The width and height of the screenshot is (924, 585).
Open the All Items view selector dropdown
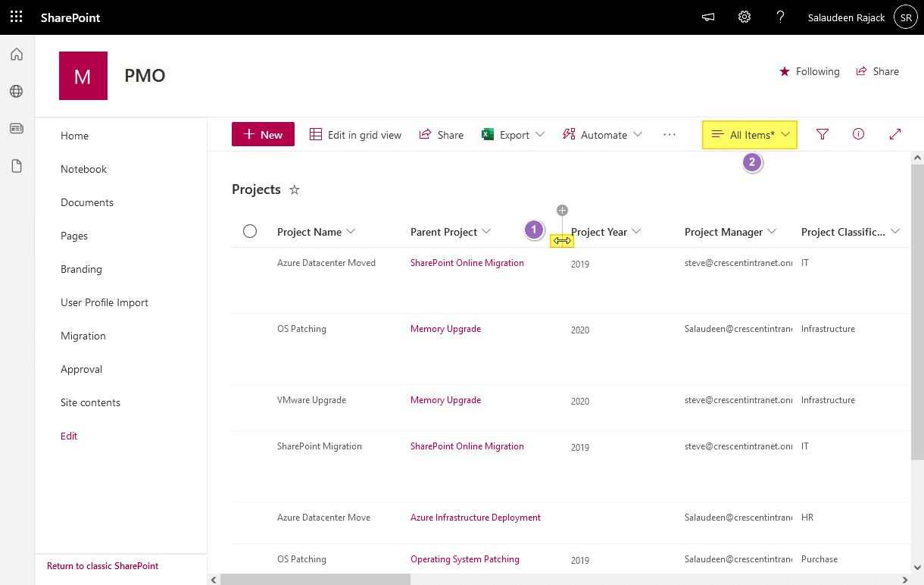click(x=749, y=134)
